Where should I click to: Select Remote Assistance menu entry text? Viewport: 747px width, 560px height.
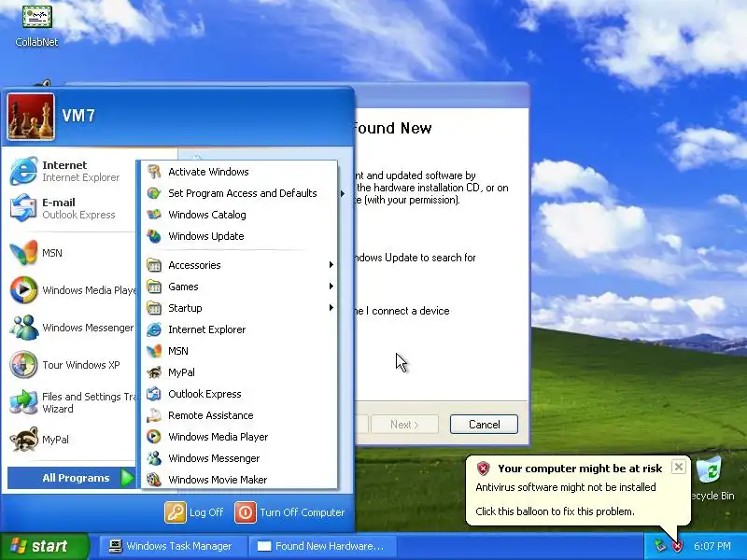[211, 415]
